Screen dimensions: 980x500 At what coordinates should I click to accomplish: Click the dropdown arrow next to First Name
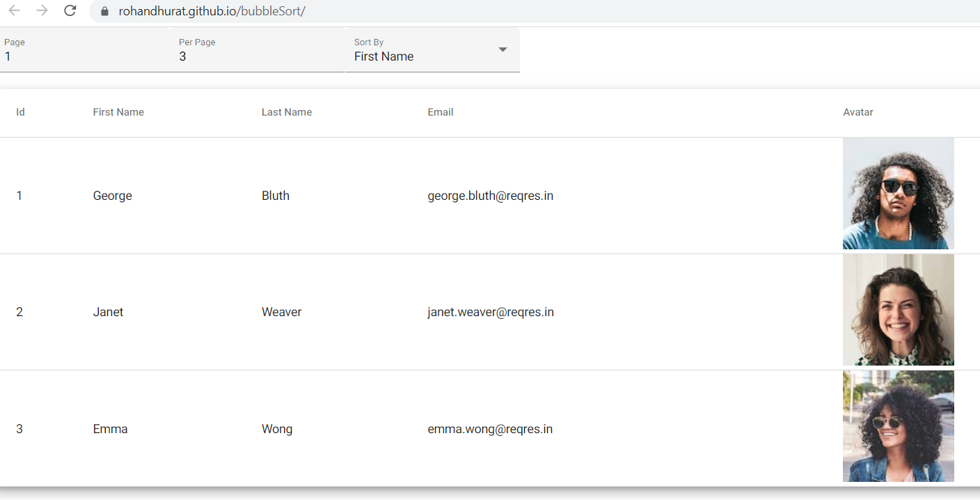[x=502, y=49]
